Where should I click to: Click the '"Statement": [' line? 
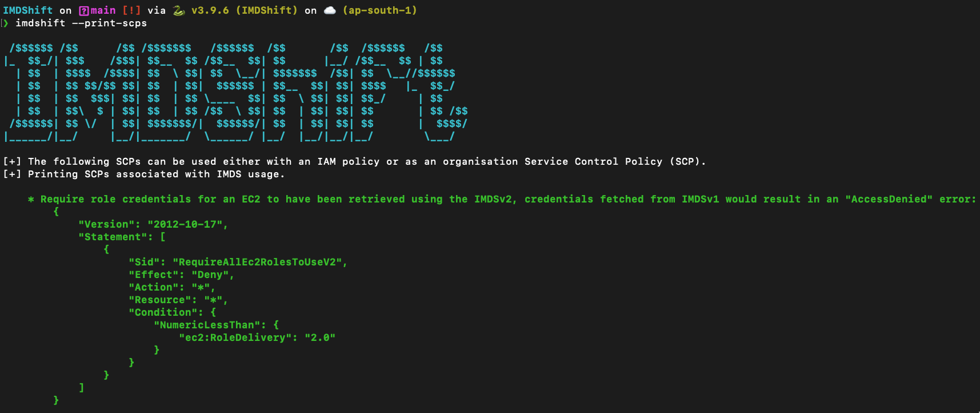pos(122,237)
